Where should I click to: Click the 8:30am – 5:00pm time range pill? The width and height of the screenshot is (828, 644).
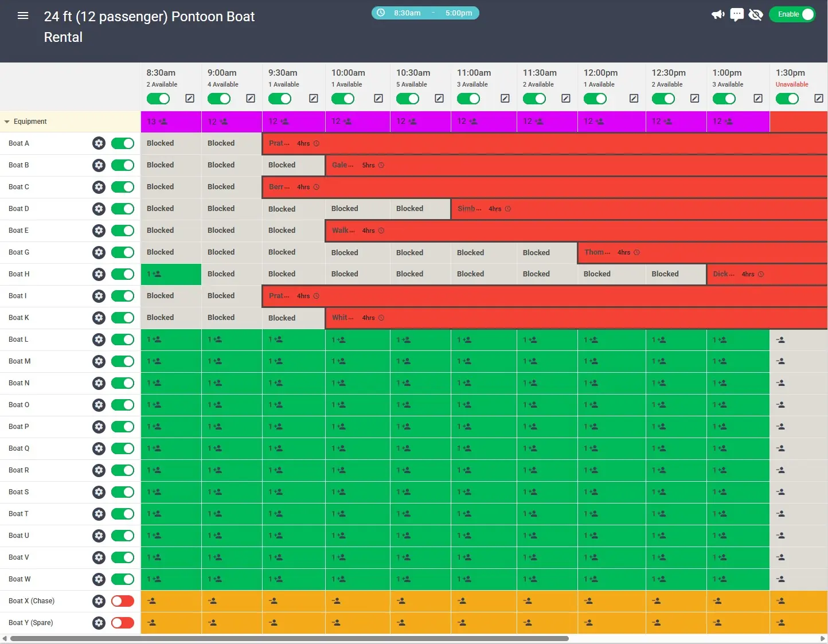[425, 13]
